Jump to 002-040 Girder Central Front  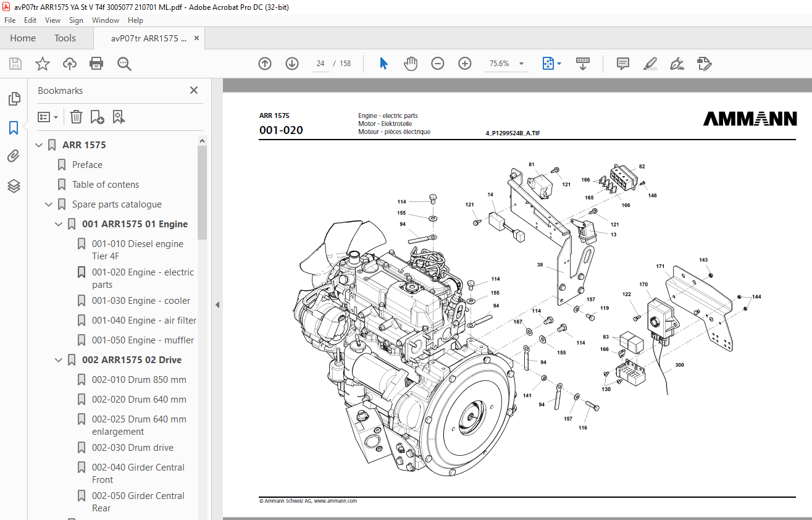click(138, 474)
